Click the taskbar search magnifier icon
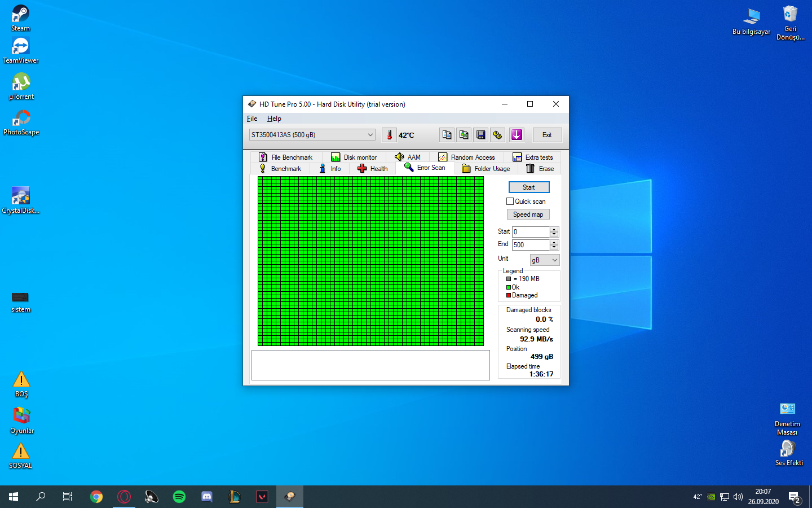 [x=41, y=497]
